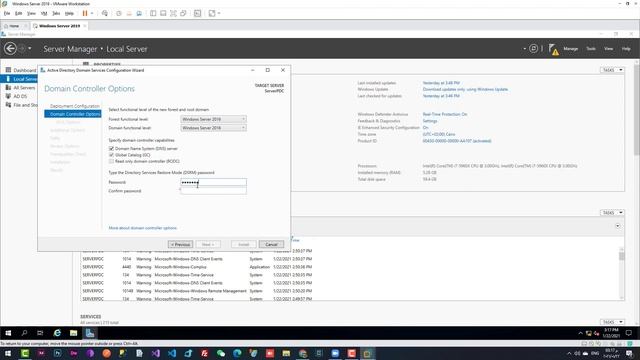640x360 pixels.
Task: Click VMware show library sidebar view icon
Action: click(153, 13)
